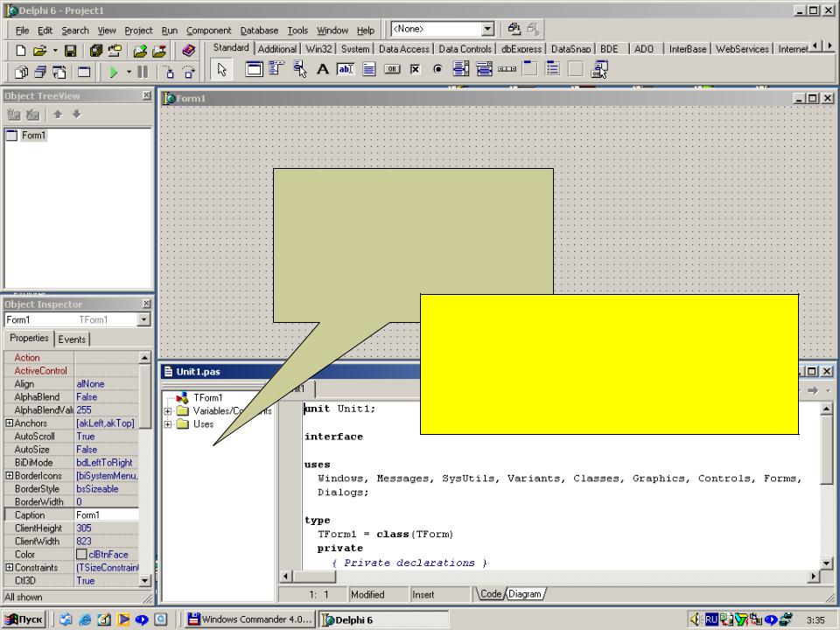Switch to Windows Commander taskbar button
Image resolution: width=840 pixels, height=630 pixels.
click(x=249, y=619)
